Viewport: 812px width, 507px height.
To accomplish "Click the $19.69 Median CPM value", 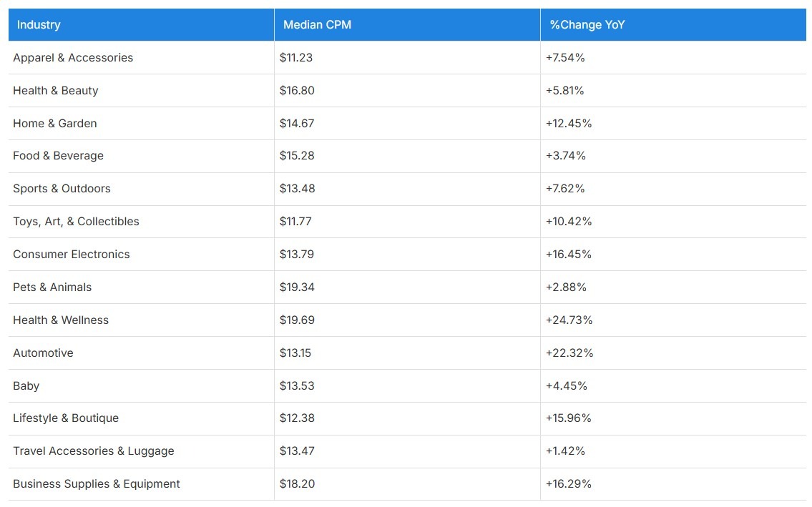I will coord(297,320).
